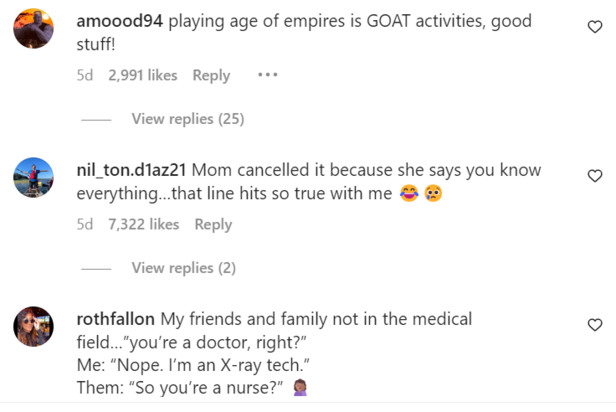616x412 pixels.
Task: Open rothfallon's profile picture
Action: tap(33, 326)
